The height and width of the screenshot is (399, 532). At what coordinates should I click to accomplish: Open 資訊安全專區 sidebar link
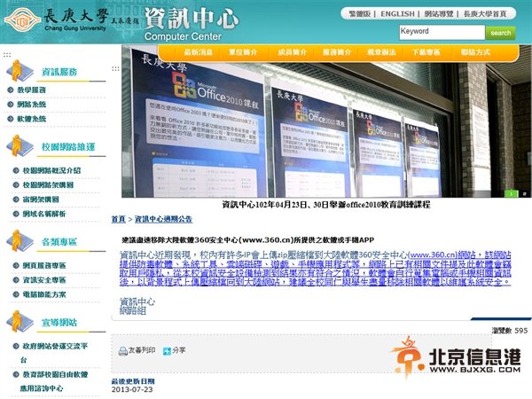[44, 280]
